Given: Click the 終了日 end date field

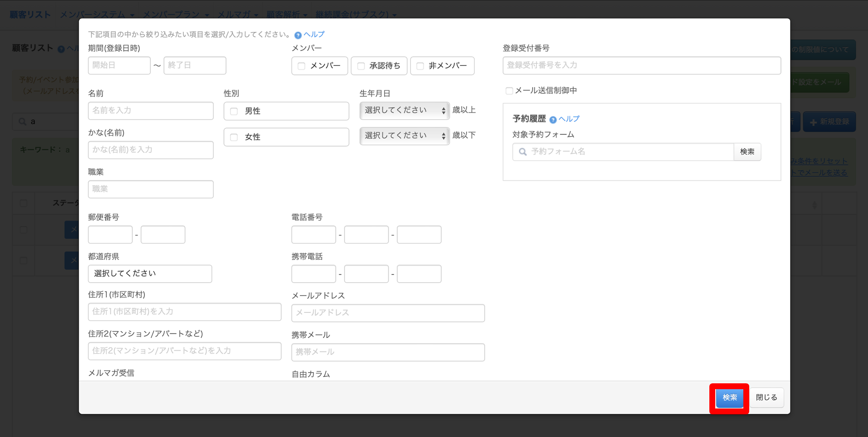Looking at the screenshot, I should click(195, 65).
